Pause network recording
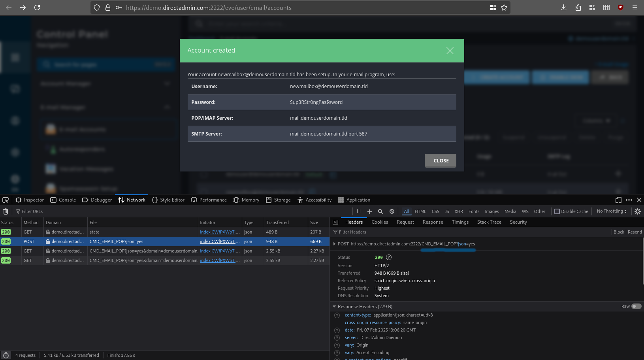Viewport: 644px width, 360px height. 358,211
